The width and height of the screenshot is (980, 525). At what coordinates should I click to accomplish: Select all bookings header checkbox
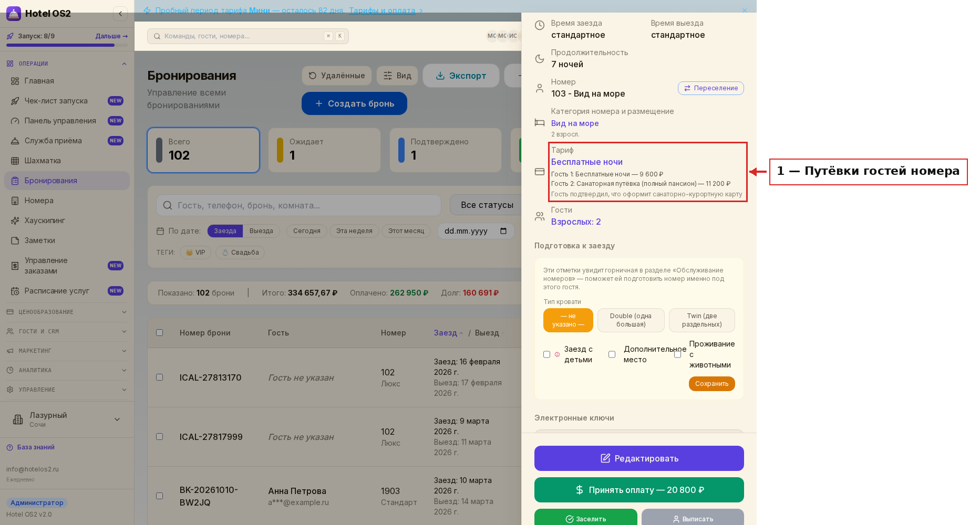pyautogui.click(x=160, y=333)
